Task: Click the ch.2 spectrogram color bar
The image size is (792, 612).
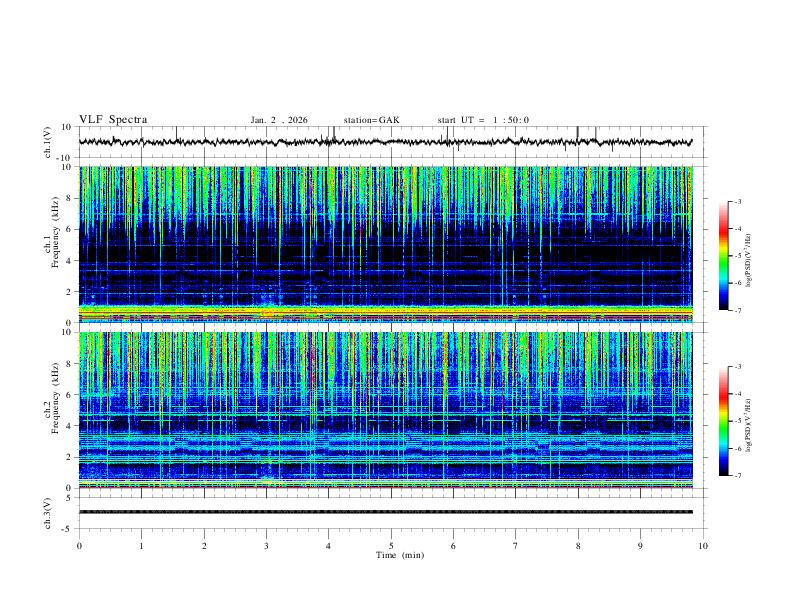Action: 724,421
